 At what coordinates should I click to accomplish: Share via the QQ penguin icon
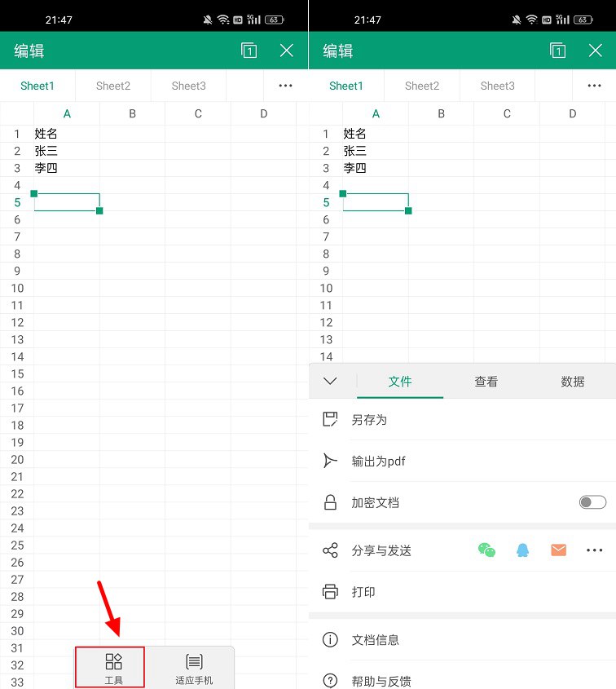522,550
